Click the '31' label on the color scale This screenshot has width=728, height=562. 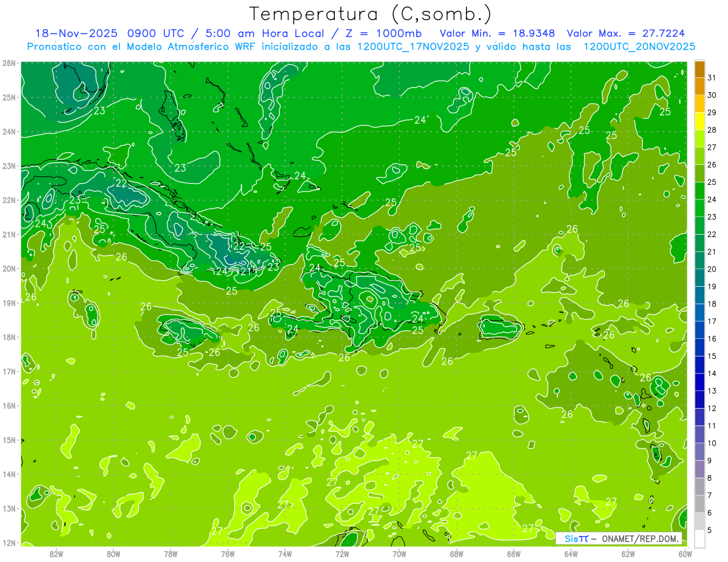tap(712, 78)
